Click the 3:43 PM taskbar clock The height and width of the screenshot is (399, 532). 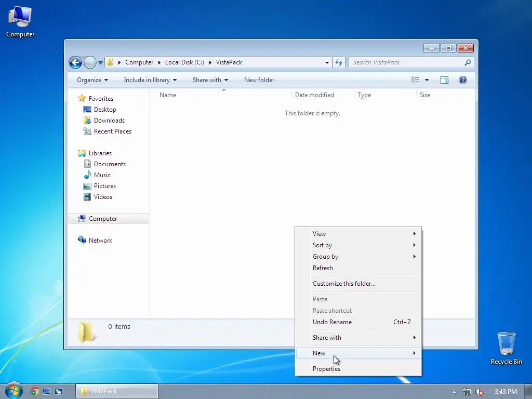(506, 392)
